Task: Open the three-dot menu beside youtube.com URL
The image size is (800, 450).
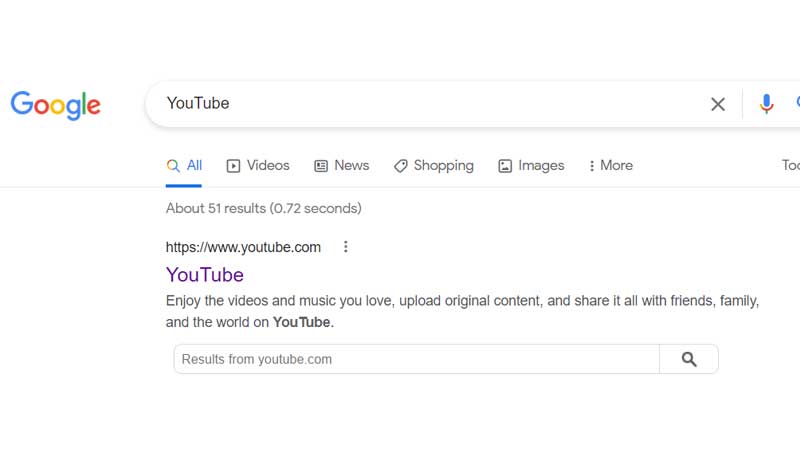Action: (x=345, y=247)
